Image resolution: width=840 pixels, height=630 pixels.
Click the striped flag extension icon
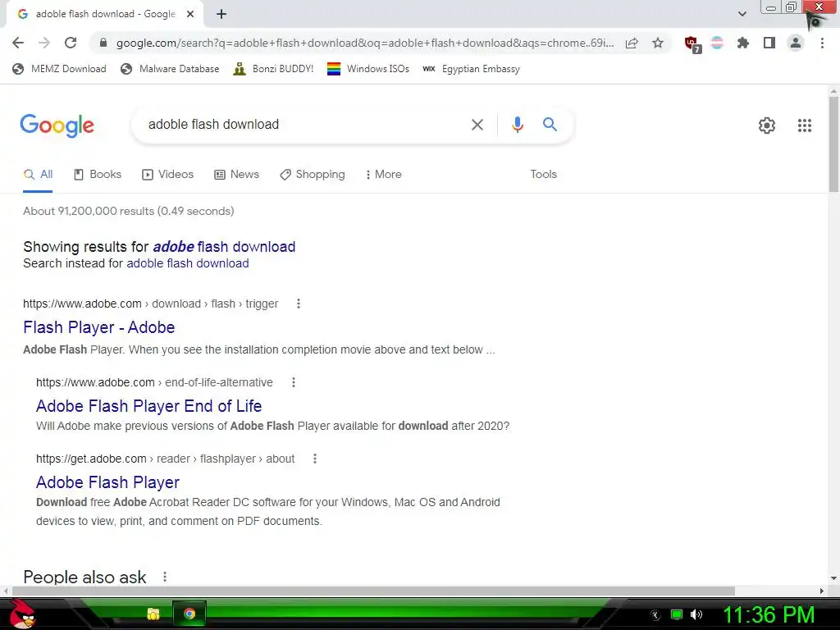click(717, 43)
